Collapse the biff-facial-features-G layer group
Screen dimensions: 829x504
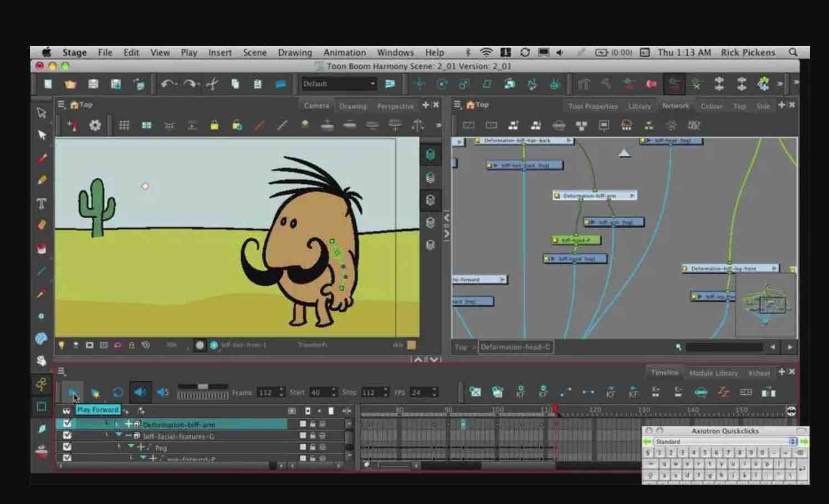click(119, 435)
